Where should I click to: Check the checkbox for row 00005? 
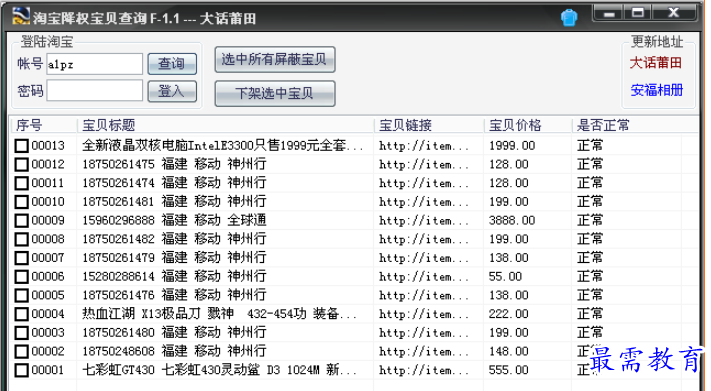(21, 296)
